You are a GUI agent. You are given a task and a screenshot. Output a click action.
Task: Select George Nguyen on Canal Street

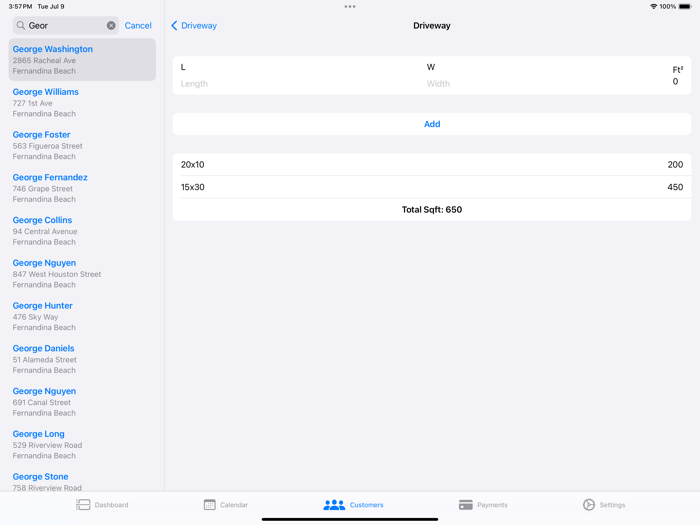pyautogui.click(x=82, y=402)
